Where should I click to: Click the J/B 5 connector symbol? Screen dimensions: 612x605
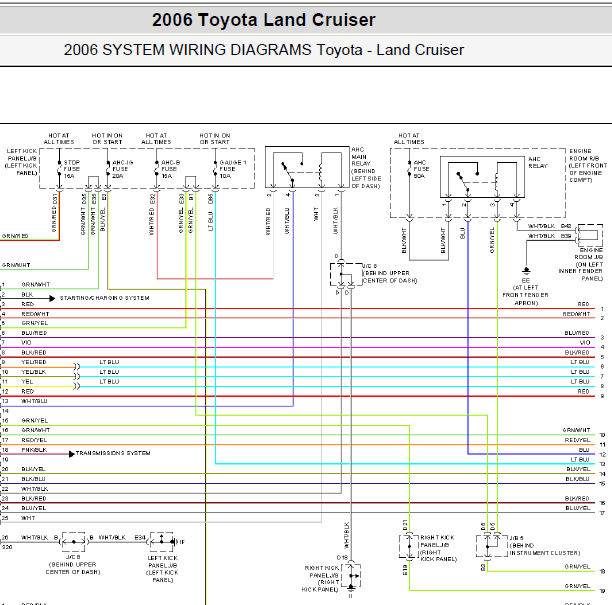[x=492, y=546]
